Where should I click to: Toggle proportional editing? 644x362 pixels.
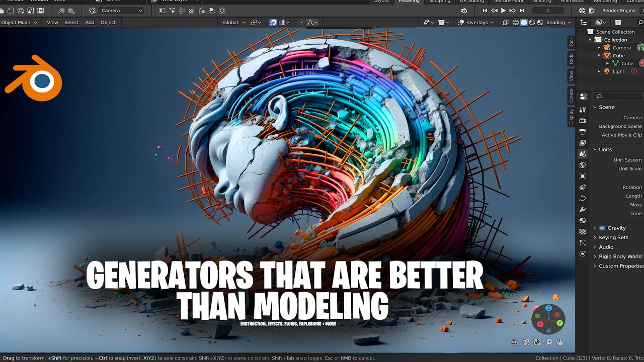301,22
